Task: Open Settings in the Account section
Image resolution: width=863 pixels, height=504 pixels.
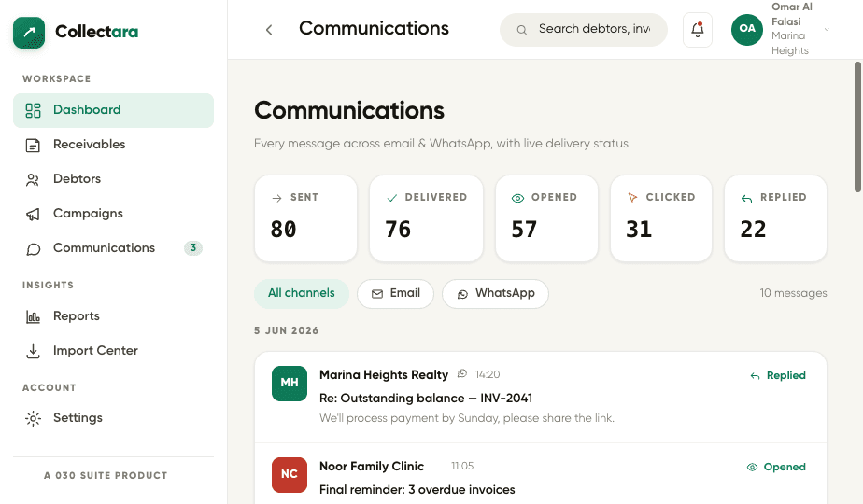Action: [113, 418]
